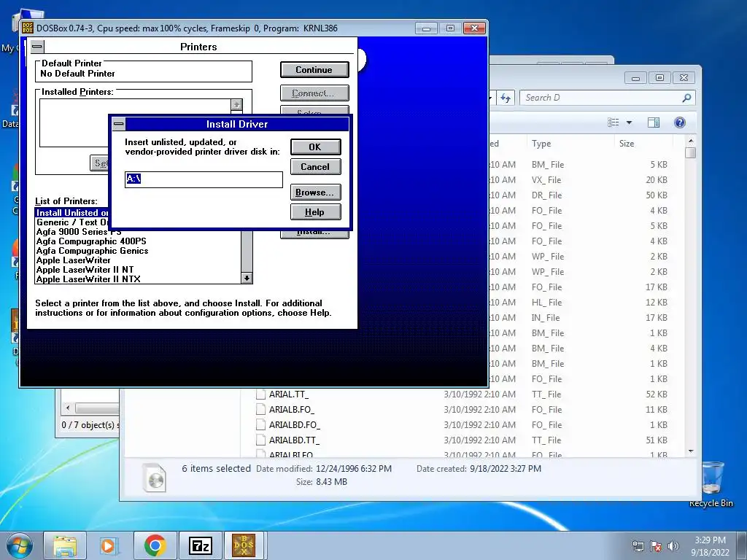
Task: Open the Install Driver system menu box
Action: coord(119,124)
